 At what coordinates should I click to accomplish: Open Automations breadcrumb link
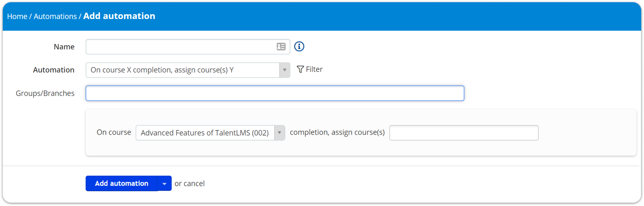[x=55, y=16]
